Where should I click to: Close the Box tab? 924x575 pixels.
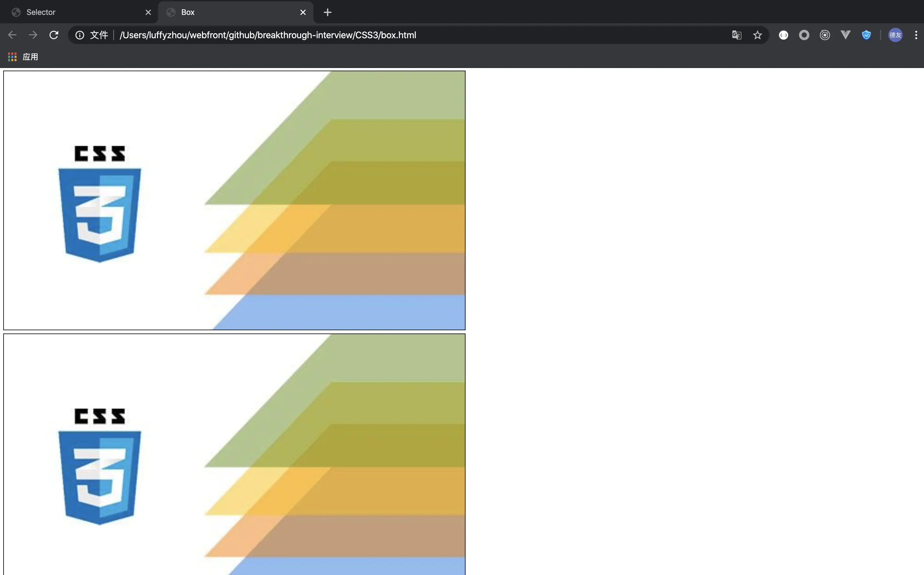pos(303,12)
